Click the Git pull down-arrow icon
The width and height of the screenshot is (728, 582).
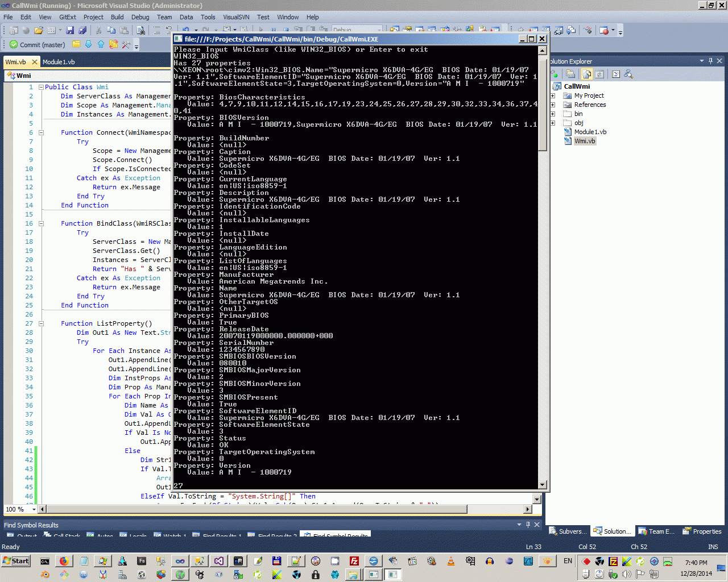coord(89,44)
